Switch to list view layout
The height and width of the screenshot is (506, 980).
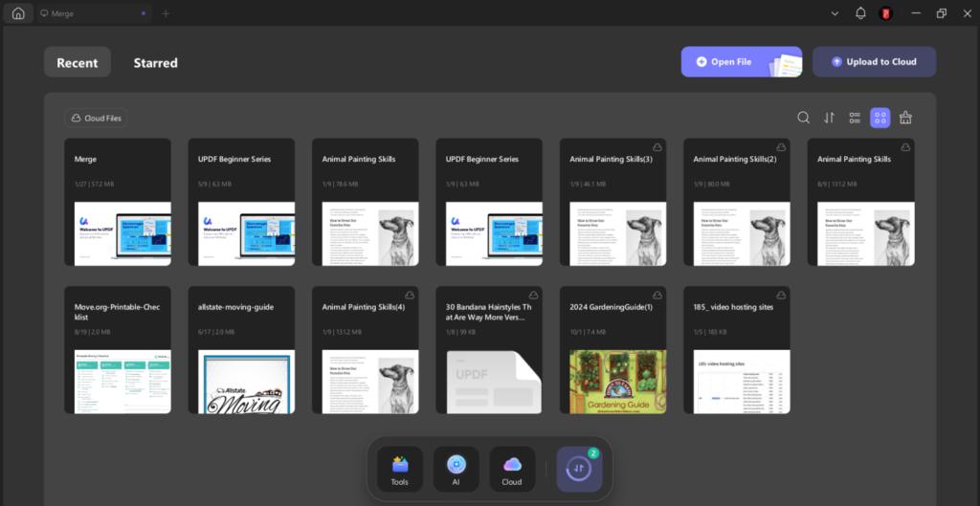855,118
